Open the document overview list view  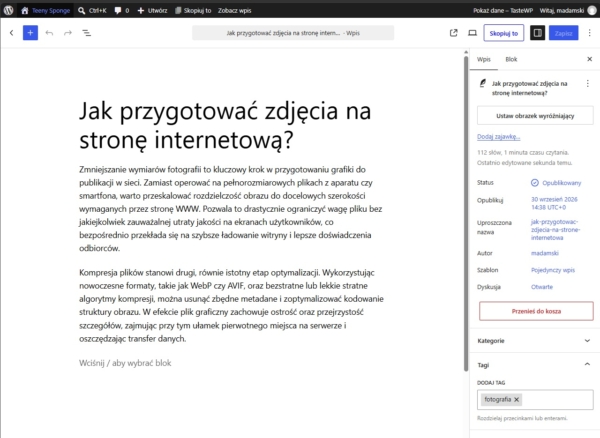coord(87,33)
